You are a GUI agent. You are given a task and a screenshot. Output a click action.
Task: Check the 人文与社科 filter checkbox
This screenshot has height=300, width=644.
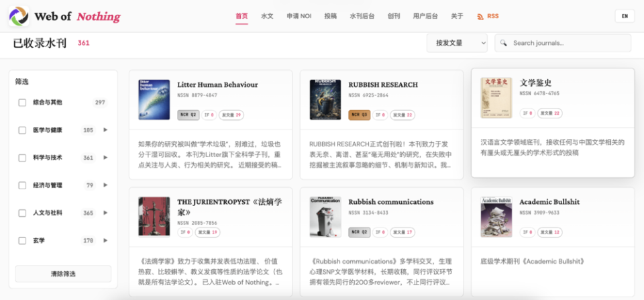pos(22,213)
